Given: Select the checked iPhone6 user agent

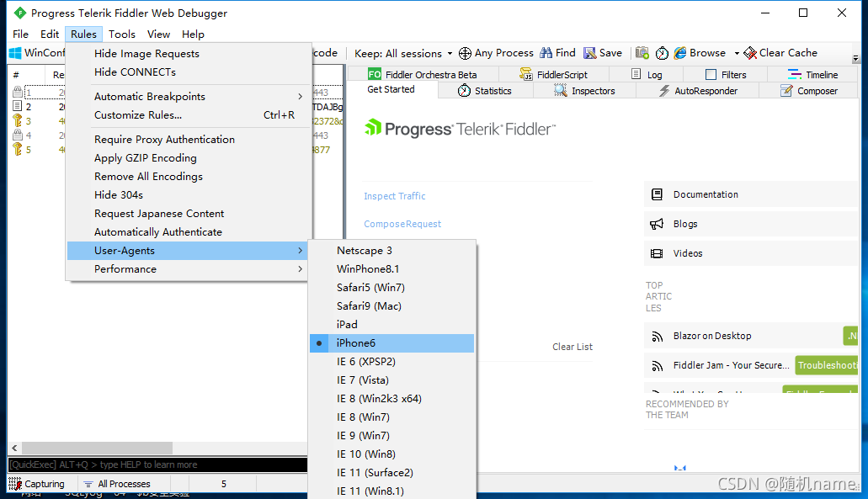Looking at the screenshot, I should click(392, 343).
